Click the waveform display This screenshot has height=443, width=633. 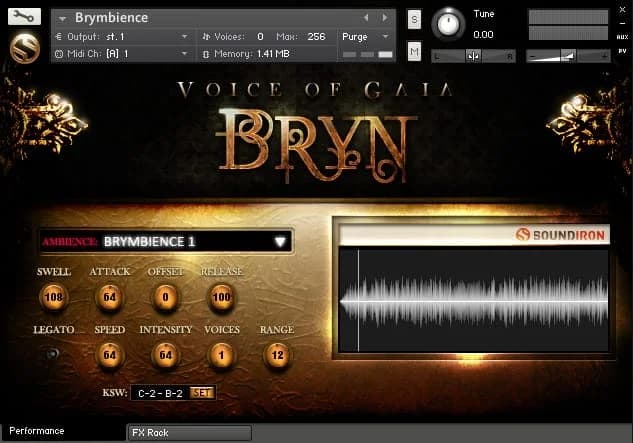click(474, 301)
